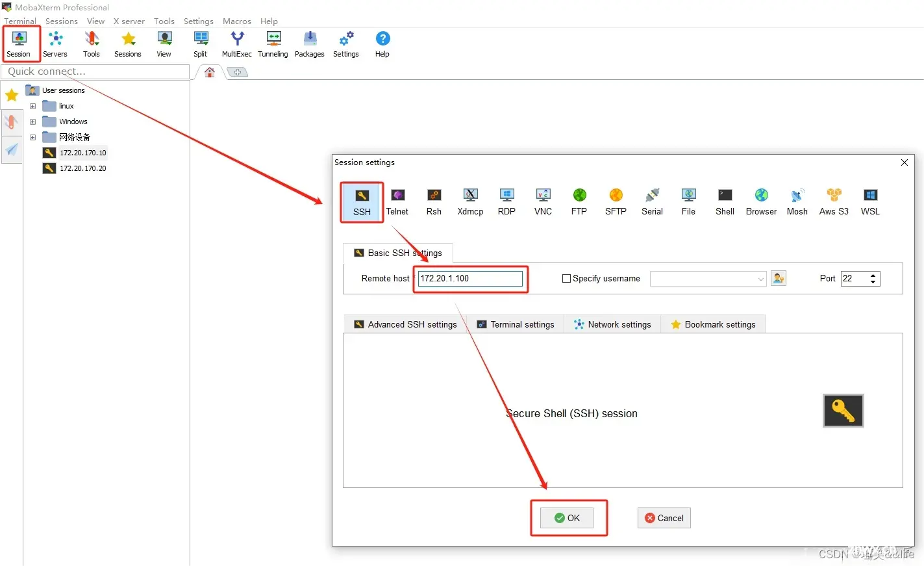Switch to Advanced SSH settings tab

pos(405,324)
